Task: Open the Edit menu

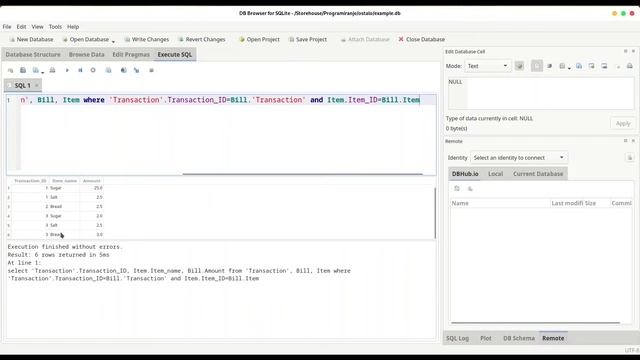Action: point(21,27)
